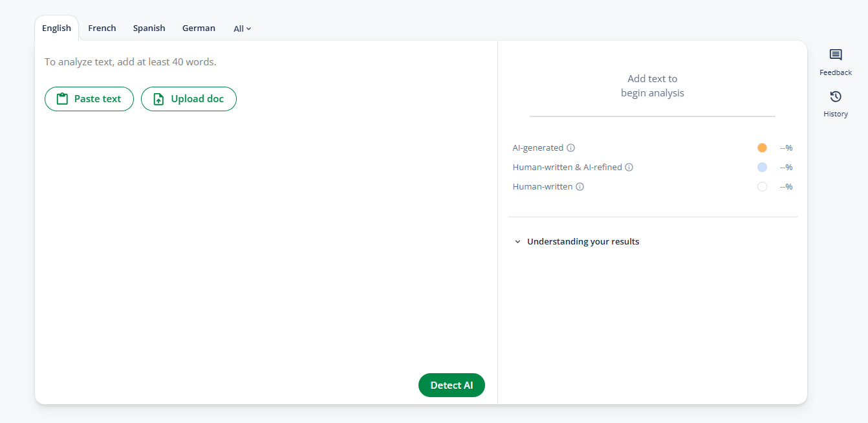The image size is (868, 423).
Task: Switch to the French tab
Action: (102, 28)
